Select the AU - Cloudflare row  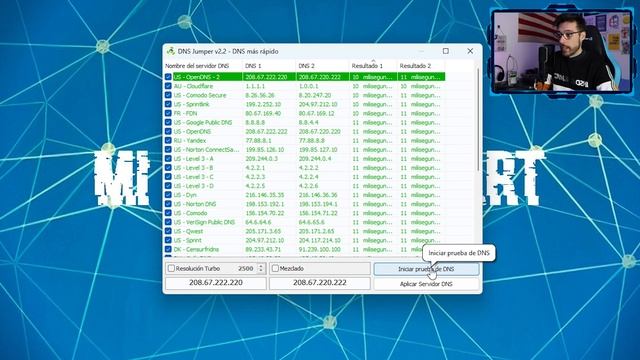click(304, 86)
